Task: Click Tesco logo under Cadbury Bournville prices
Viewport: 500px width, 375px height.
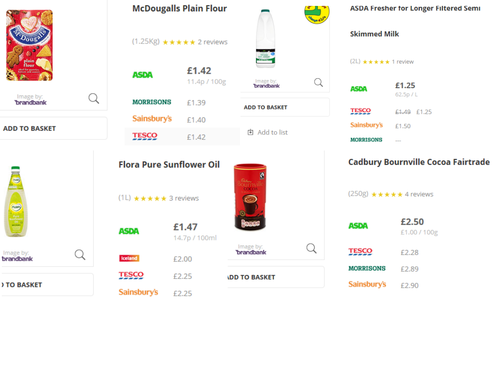Action: click(360, 251)
